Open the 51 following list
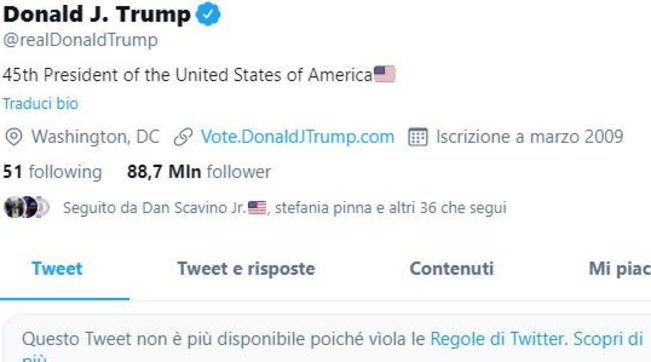651x362 pixels. point(52,172)
